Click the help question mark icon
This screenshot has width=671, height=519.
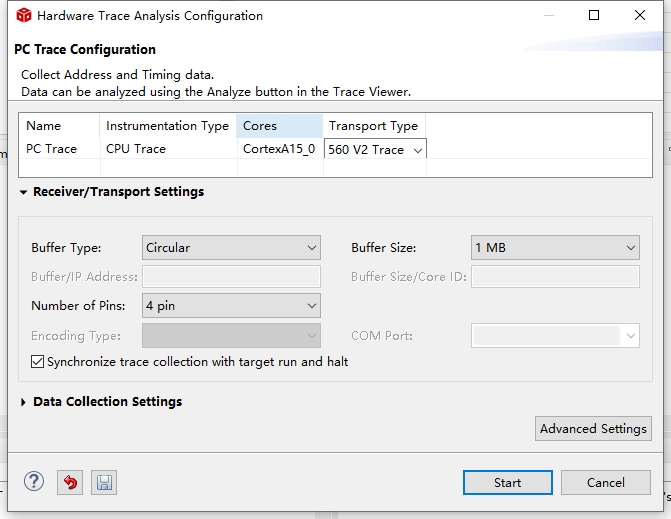[34, 482]
